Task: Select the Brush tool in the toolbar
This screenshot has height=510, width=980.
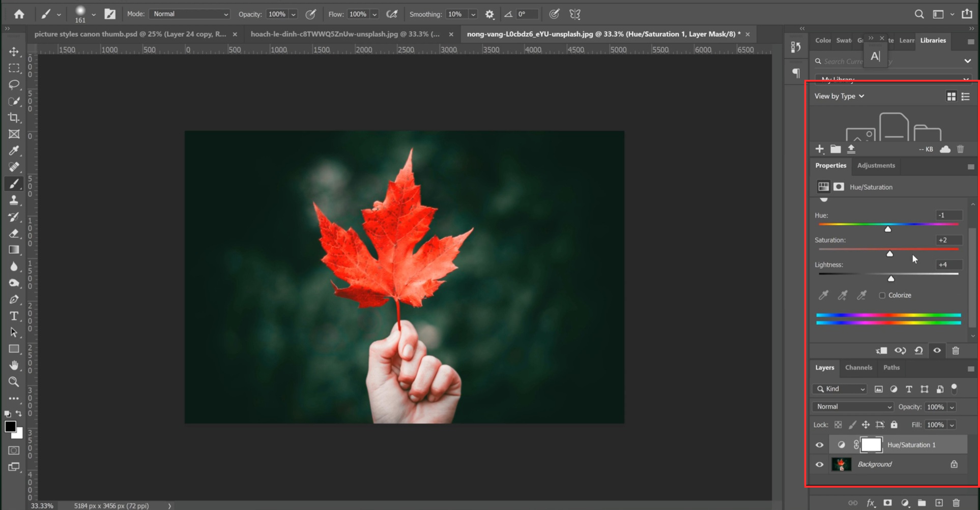Action: pyautogui.click(x=14, y=184)
